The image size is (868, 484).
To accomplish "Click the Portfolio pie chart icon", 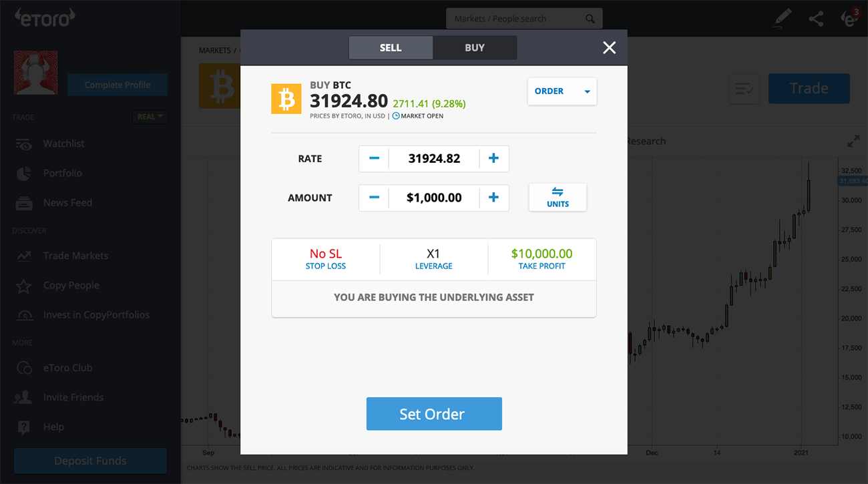I will pos(24,174).
